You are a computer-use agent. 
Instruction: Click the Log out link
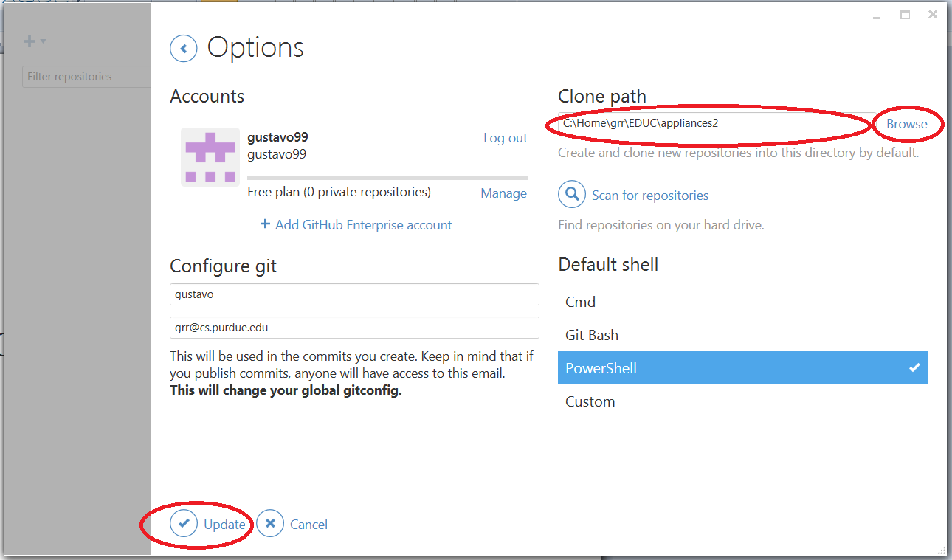coord(506,138)
